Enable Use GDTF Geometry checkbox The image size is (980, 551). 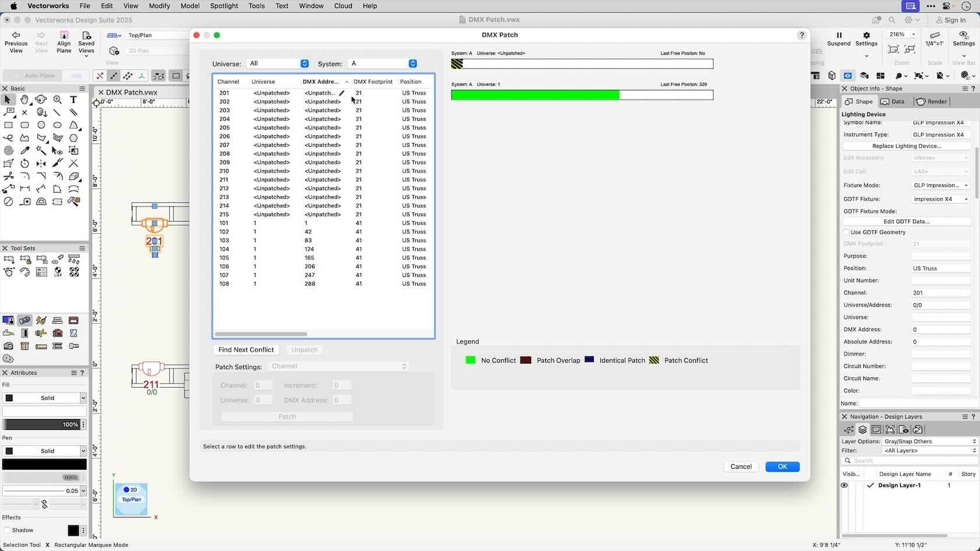(846, 232)
